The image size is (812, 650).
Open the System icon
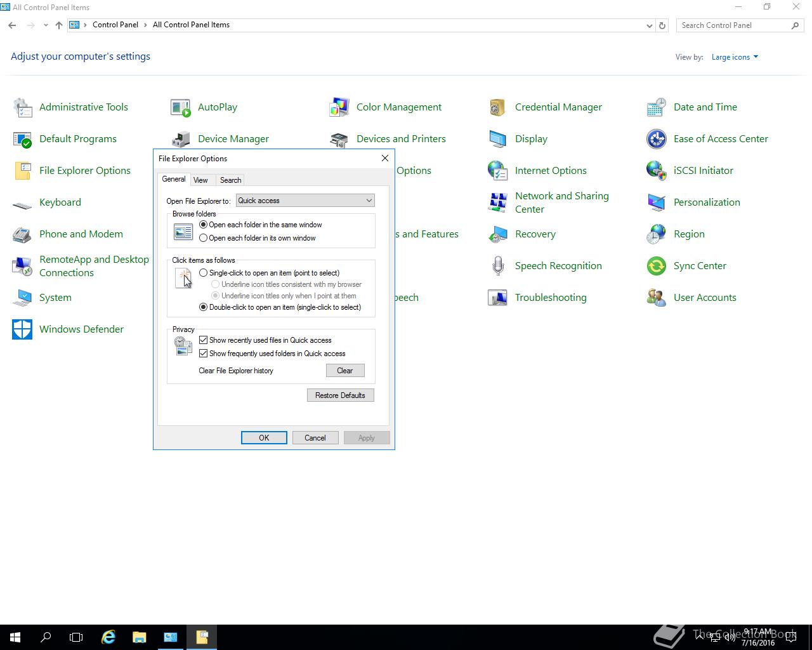(22, 298)
